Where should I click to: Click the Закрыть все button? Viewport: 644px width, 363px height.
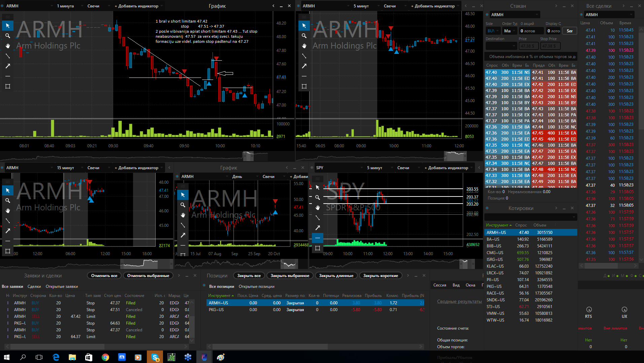(x=249, y=276)
